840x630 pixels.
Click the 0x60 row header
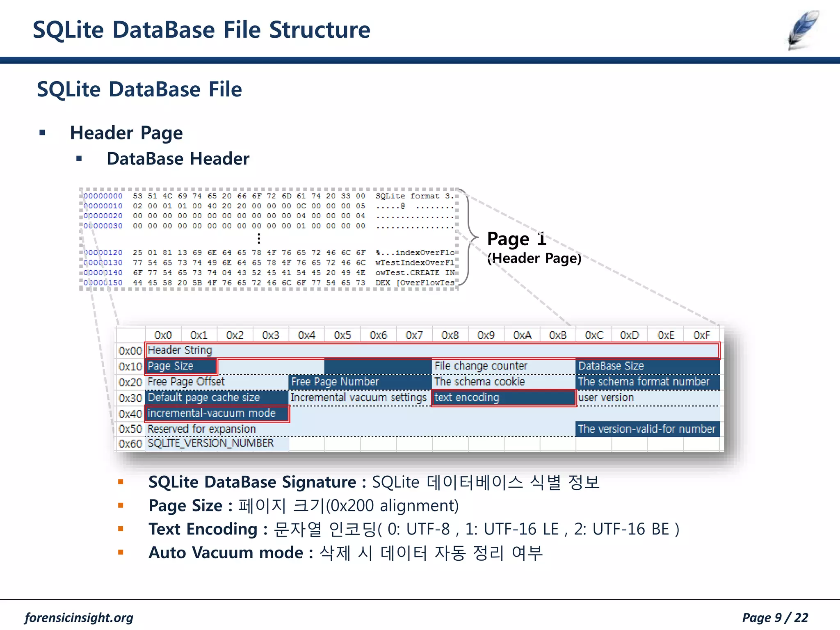pos(130,444)
